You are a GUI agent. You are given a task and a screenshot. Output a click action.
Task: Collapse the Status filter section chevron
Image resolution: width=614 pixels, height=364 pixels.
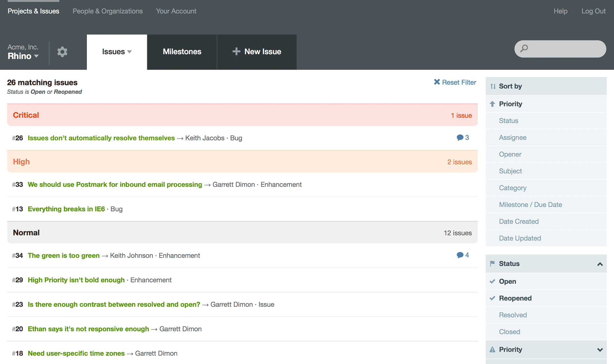600,264
